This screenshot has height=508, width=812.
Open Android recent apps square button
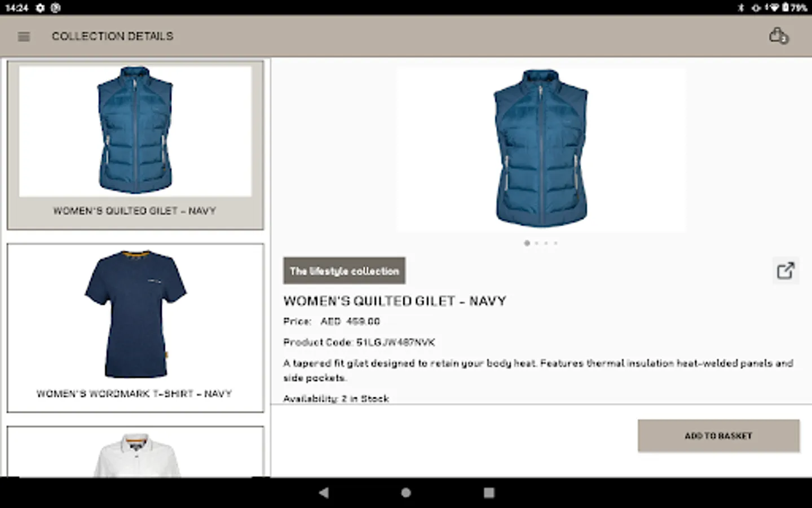(x=489, y=493)
